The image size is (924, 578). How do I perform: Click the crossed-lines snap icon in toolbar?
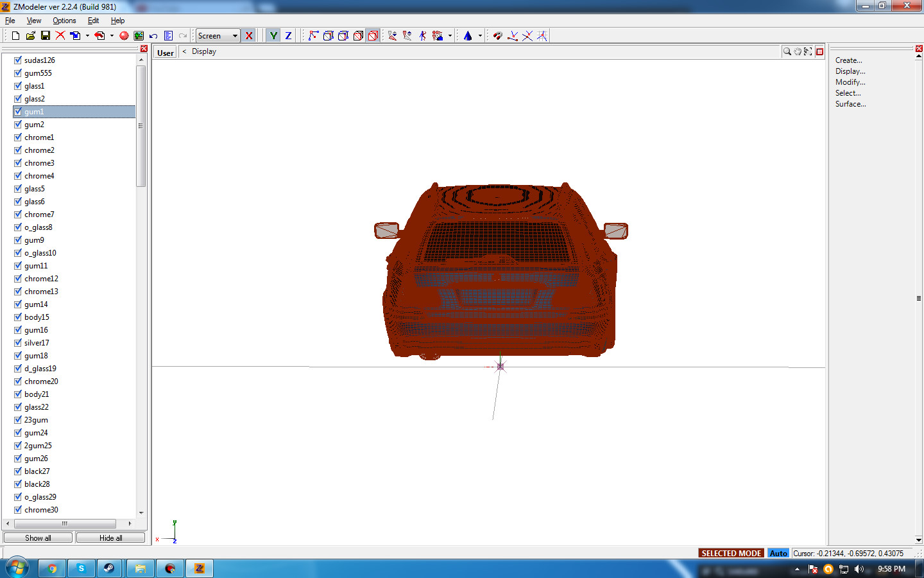(x=527, y=36)
